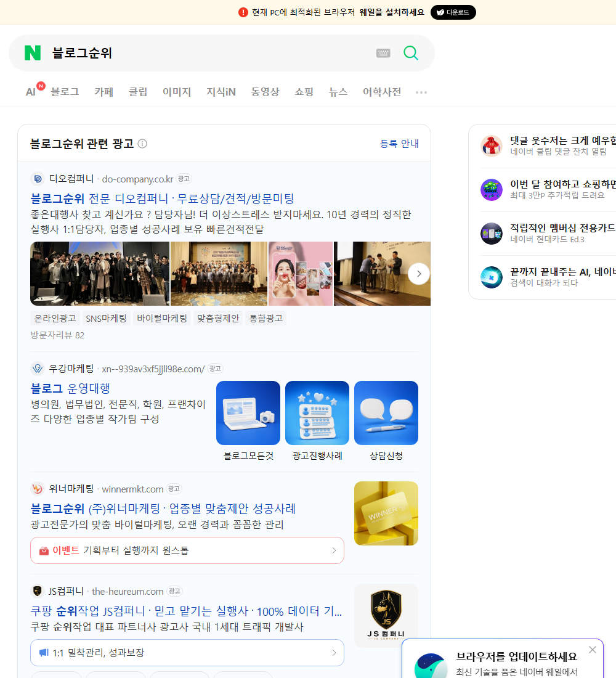Open 블로그 운영대행 ad title
616x678 pixels.
click(70, 388)
